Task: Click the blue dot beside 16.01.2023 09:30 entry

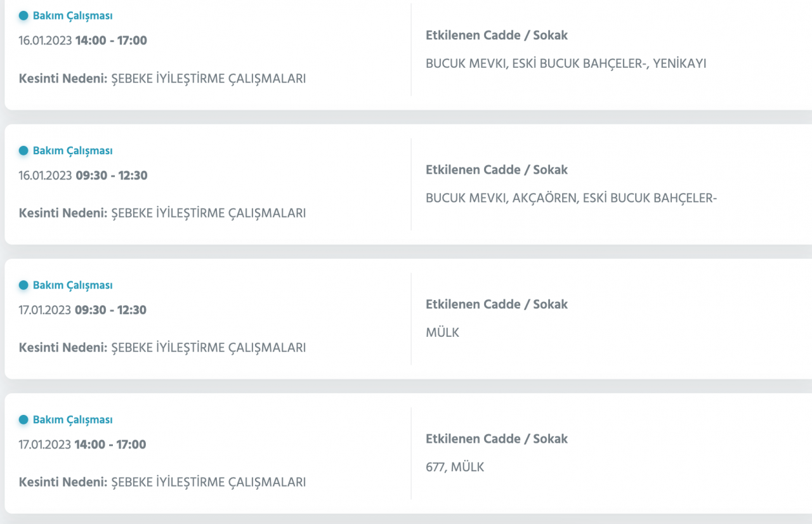Action: tap(23, 150)
